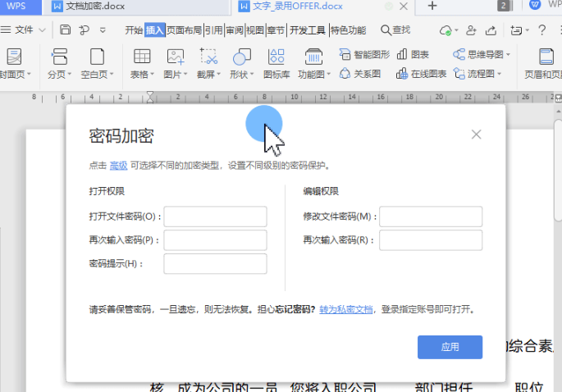This screenshot has height=392, width=562.
Task: Click the 表格 table icon
Action: click(x=142, y=57)
